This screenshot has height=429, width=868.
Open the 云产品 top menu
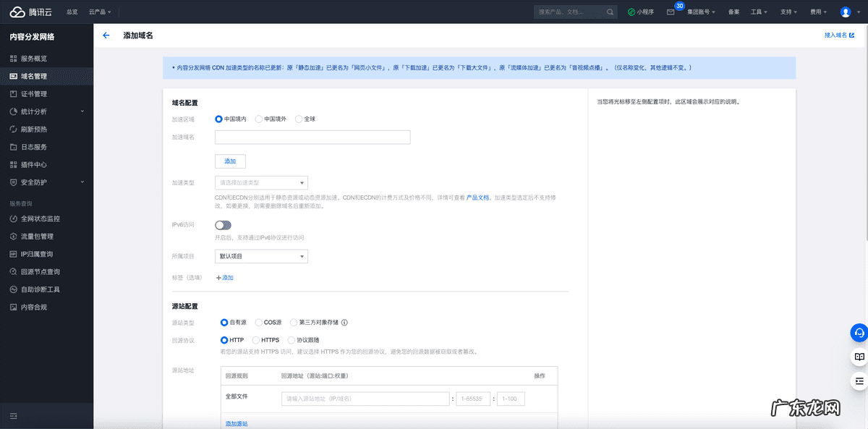pyautogui.click(x=99, y=12)
